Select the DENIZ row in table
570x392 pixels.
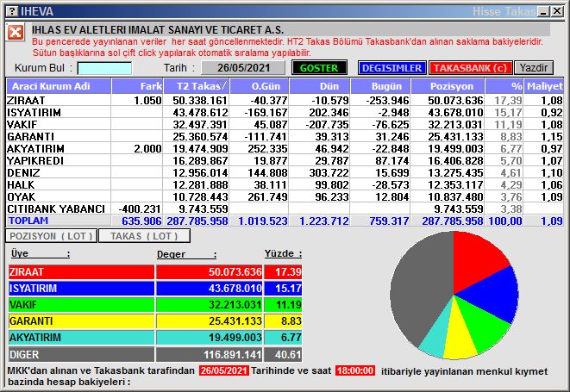coord(285,172)
